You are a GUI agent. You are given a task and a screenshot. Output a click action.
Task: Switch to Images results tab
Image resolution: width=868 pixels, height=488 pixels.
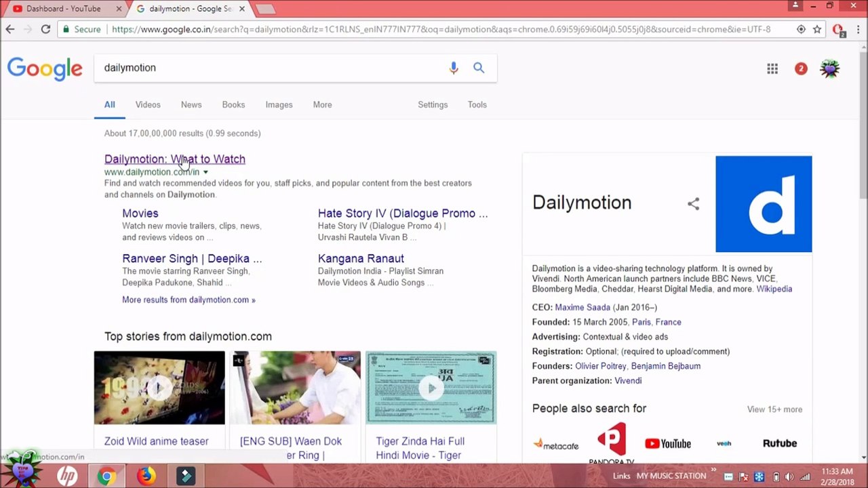279,104
